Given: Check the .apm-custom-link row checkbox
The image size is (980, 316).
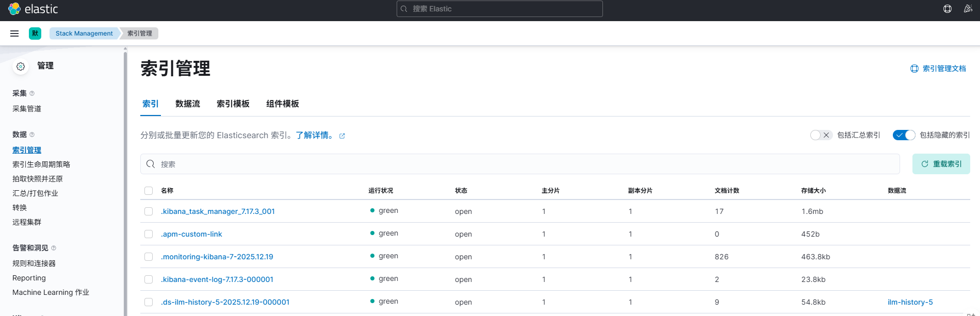Looking at the screenshot, I should point(149,234).
